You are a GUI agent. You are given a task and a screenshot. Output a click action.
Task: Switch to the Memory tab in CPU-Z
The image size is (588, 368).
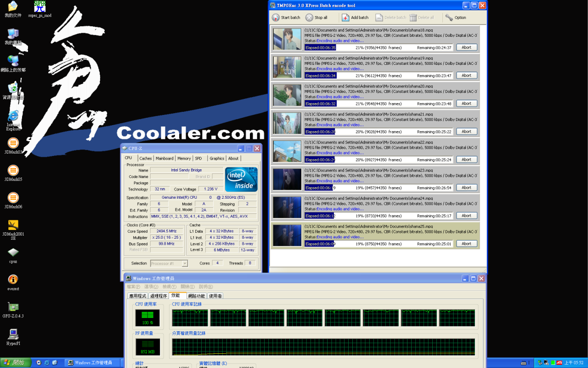coord(184,158)
